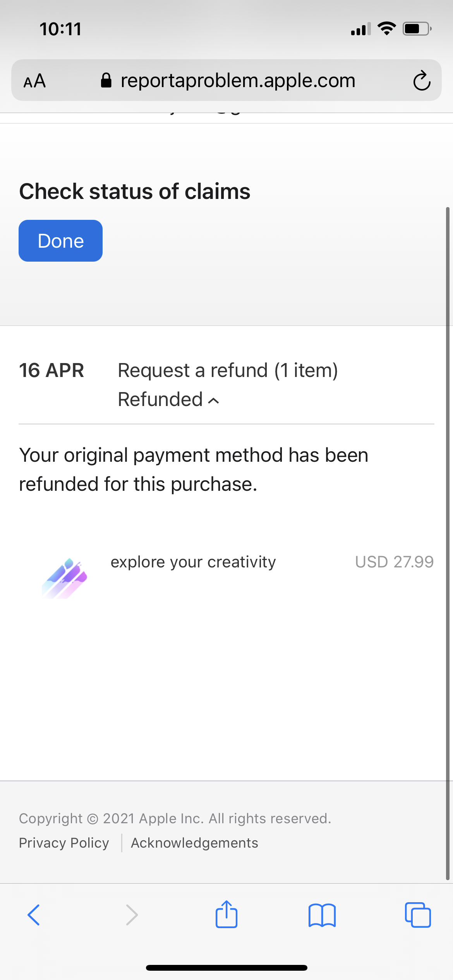The width and height of the screenshot is (453, 980).
Task: Open the Acknowledgements link
Action: coord(194,843)
